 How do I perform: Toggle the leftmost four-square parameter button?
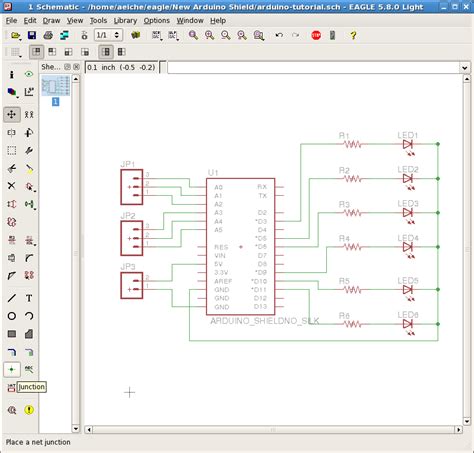pos(36,52)
